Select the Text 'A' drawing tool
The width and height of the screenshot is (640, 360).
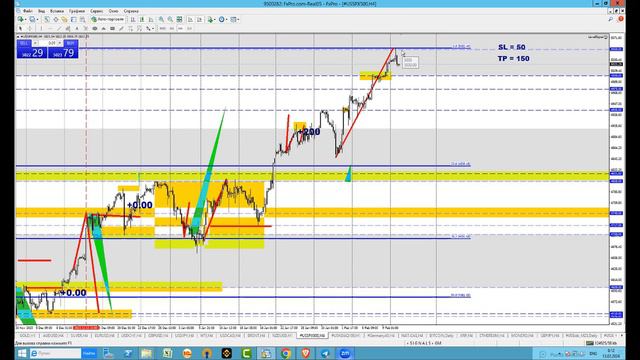77,29
